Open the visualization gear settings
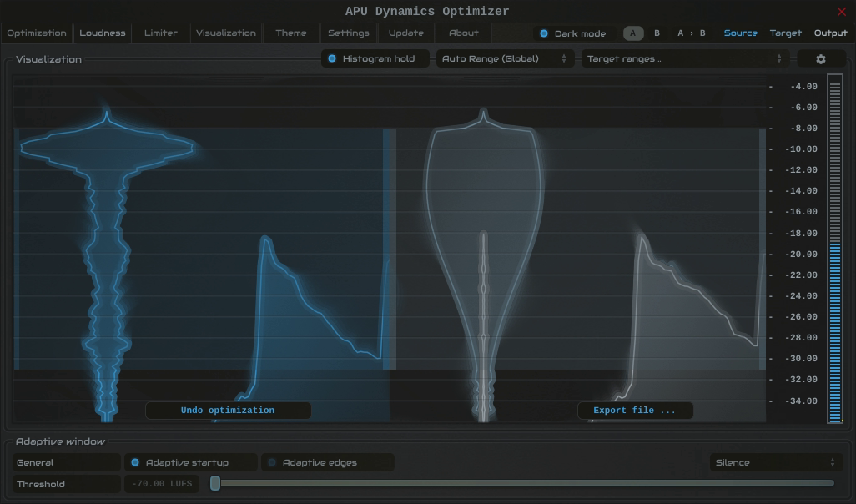856x504 pixels. pyautogui.click(x=821, y=59)
